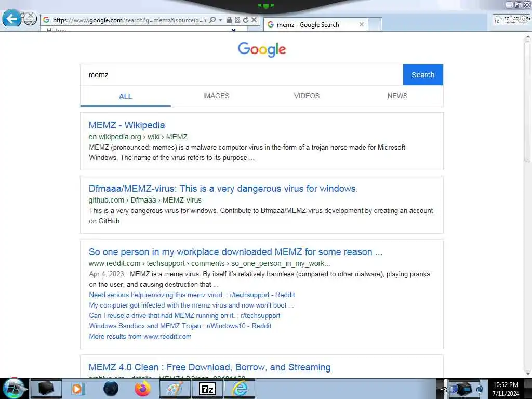Viewport: 532px width, 399px height.
Task: Click the 'en.wikipedia.org › wiki › MEMZ' breadcrumb
Action: point(138,137)
